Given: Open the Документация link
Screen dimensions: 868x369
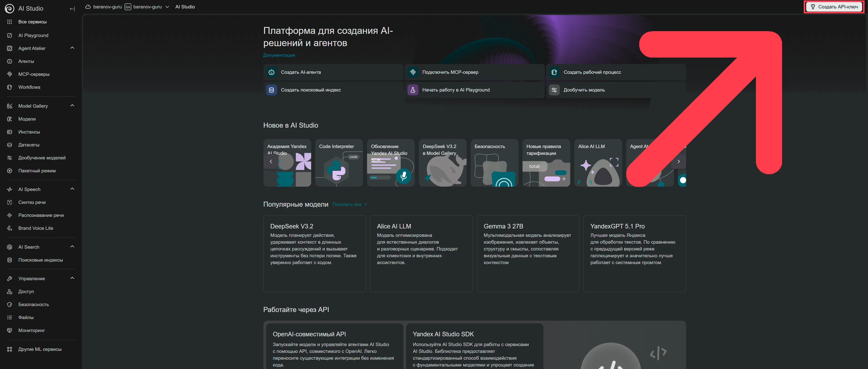Looking at the screenshot, I should pos(279,55).
